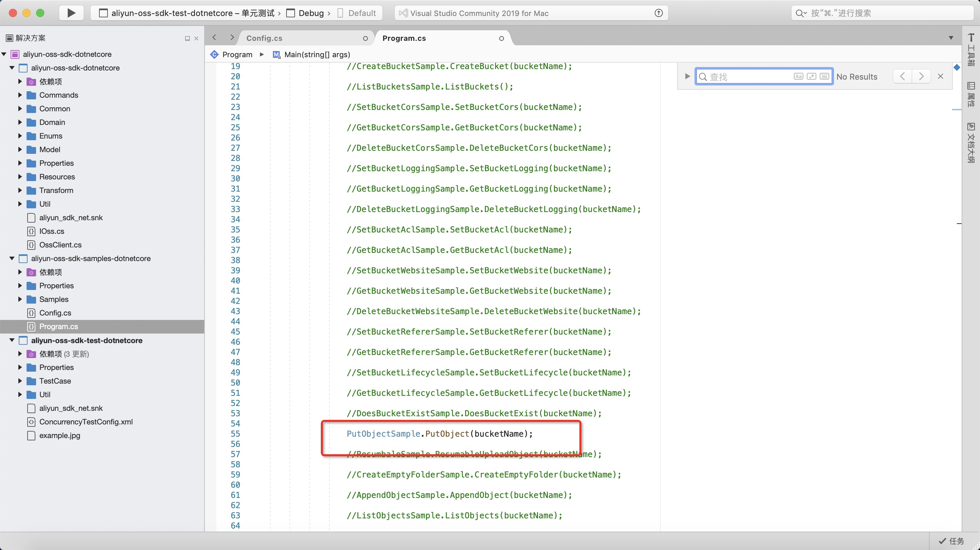Toggle case-sensitive search option
Image resolution: width=980 pixels, height=550 pixels.
798,77
